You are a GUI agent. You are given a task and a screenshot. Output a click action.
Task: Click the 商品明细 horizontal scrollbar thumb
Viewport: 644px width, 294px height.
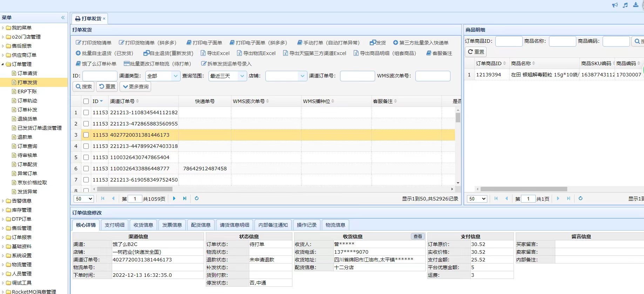click(x=524, y=189)
